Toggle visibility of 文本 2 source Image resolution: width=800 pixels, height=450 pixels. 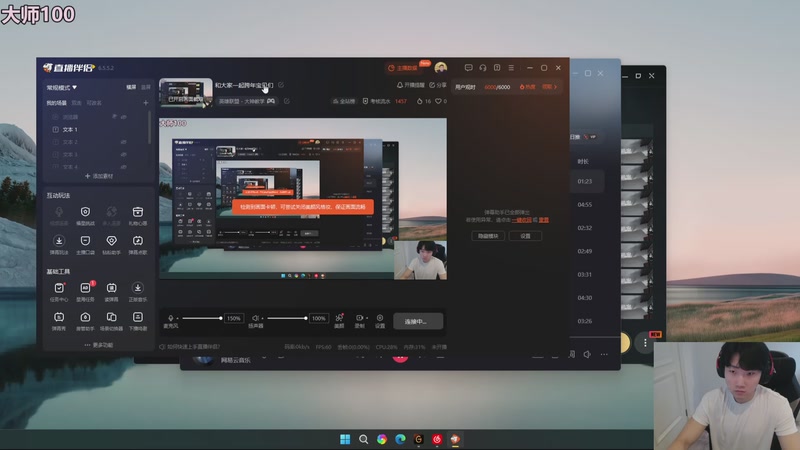coord(123,142)
